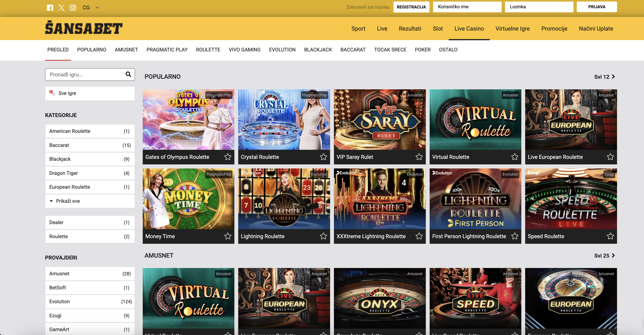Screen dimensions: 644x335
Task: Filter by Evolution provider in sidebar
Action: tap(90, 302)
